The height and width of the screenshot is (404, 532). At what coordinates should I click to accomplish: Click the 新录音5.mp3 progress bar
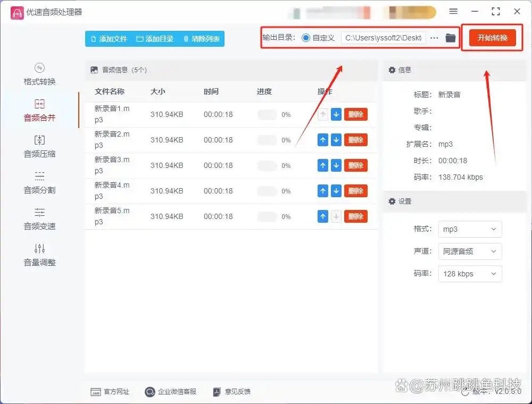[x=267, y=216]
